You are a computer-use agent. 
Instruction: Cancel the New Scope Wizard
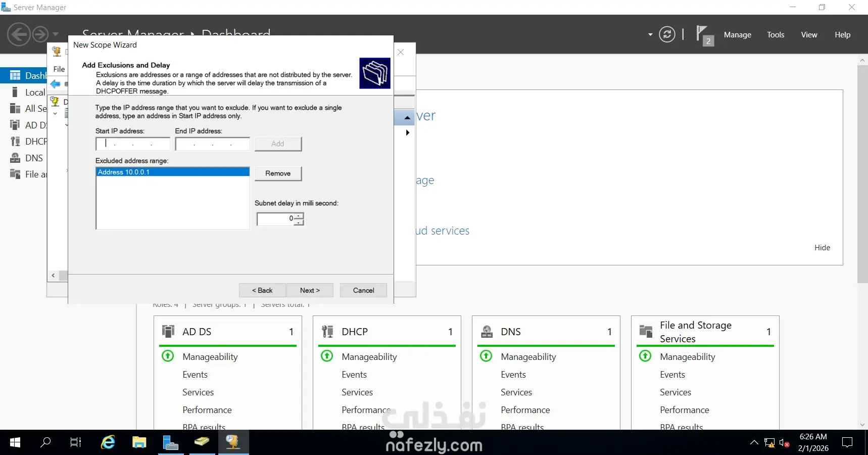(364, 290)
